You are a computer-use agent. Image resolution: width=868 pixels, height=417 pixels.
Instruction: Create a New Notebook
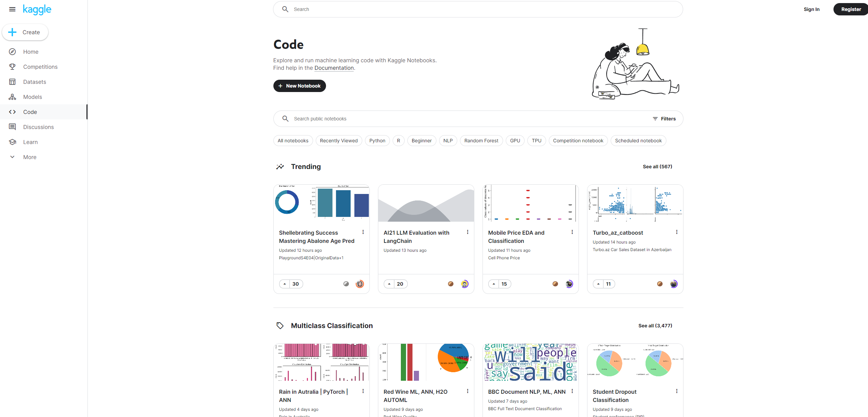click(299, 86)
